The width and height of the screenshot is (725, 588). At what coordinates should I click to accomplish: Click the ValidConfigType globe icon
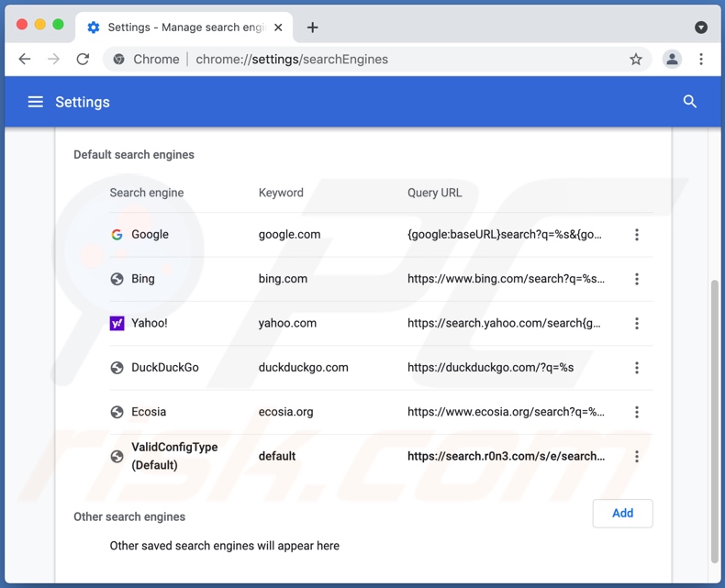tap(117, 457)
